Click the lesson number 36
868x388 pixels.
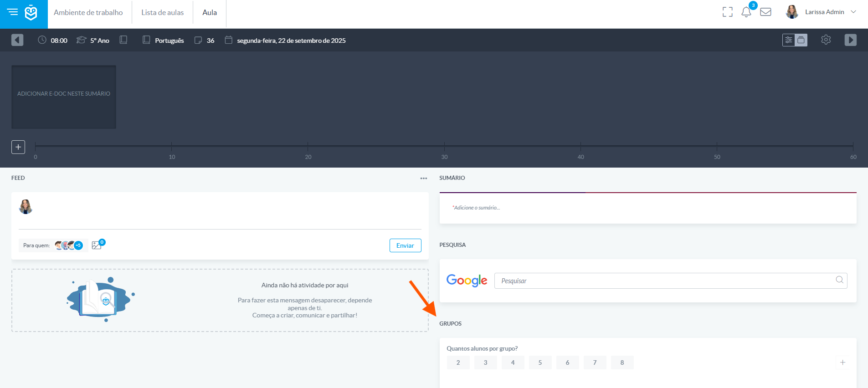click(x=211, y=41)
